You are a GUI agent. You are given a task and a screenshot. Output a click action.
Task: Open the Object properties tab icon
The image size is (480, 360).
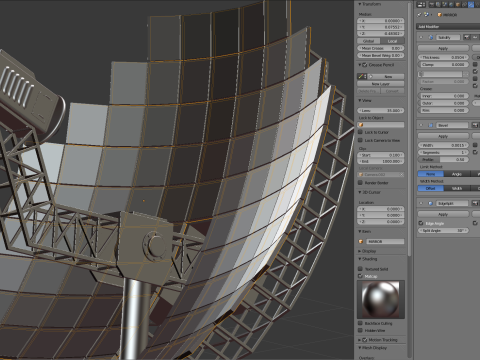(x=458, y=5)
